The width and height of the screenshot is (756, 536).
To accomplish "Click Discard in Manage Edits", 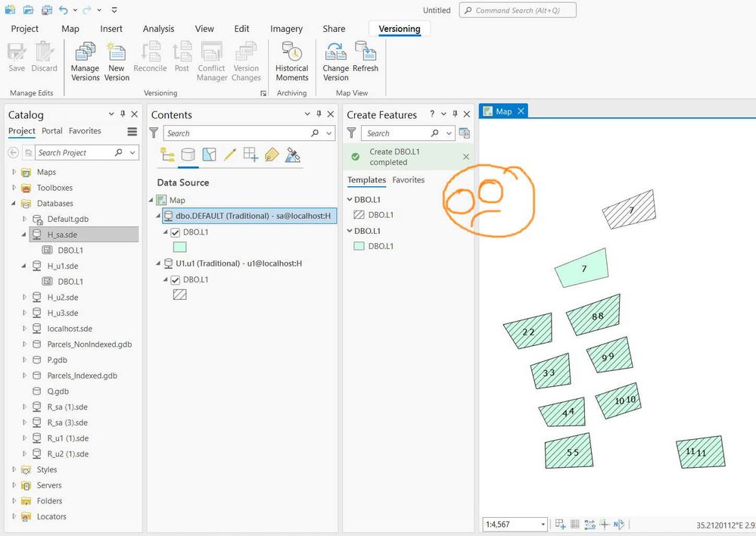I will 44,58.
